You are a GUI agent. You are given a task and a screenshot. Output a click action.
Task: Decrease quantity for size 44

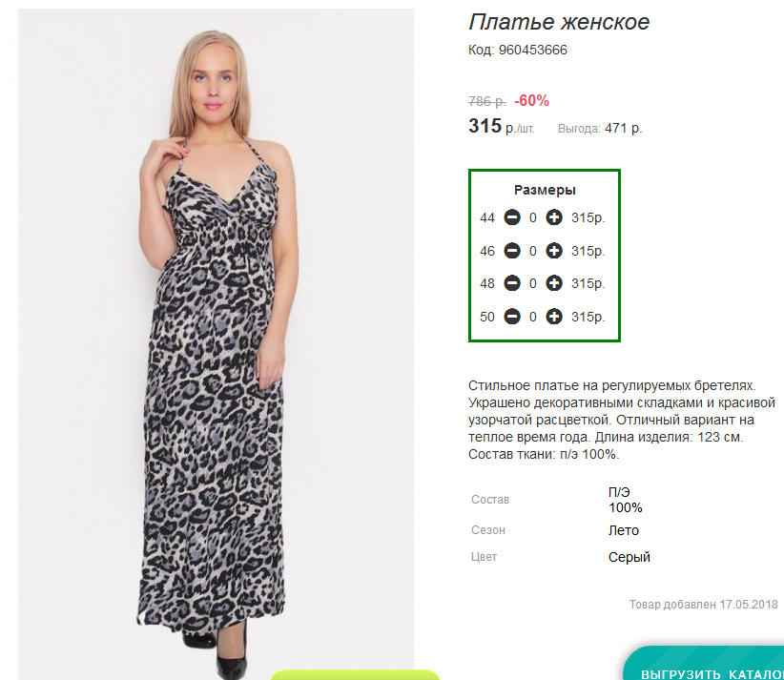(x=512, y=217)
